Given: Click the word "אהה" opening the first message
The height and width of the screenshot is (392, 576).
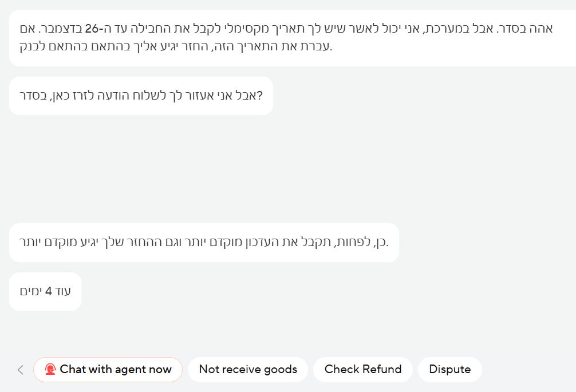Looking at the screenshot, I should (542, 29).
